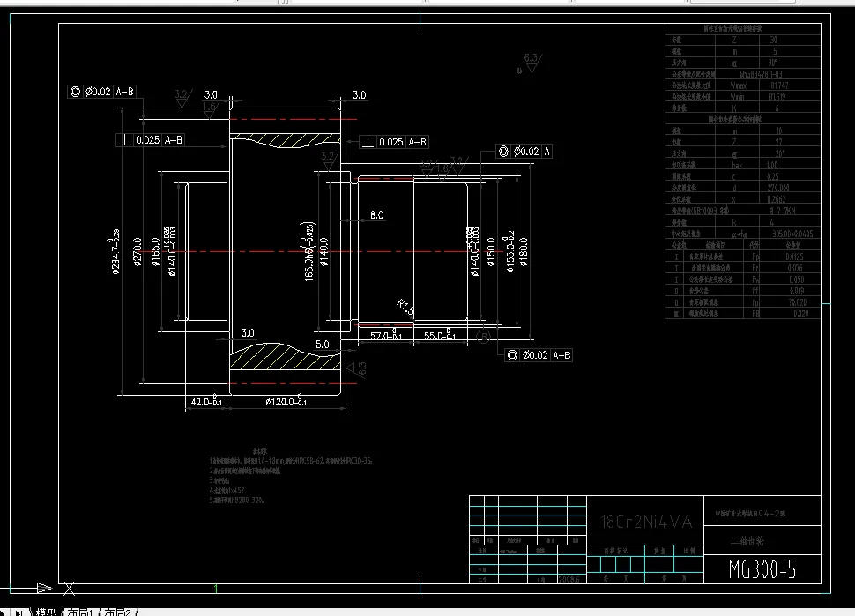This screenshot has height=616, width=855.
Task: Select the ø120.0-0.1 bottom dimension
Action: click(x=286, y=402)
